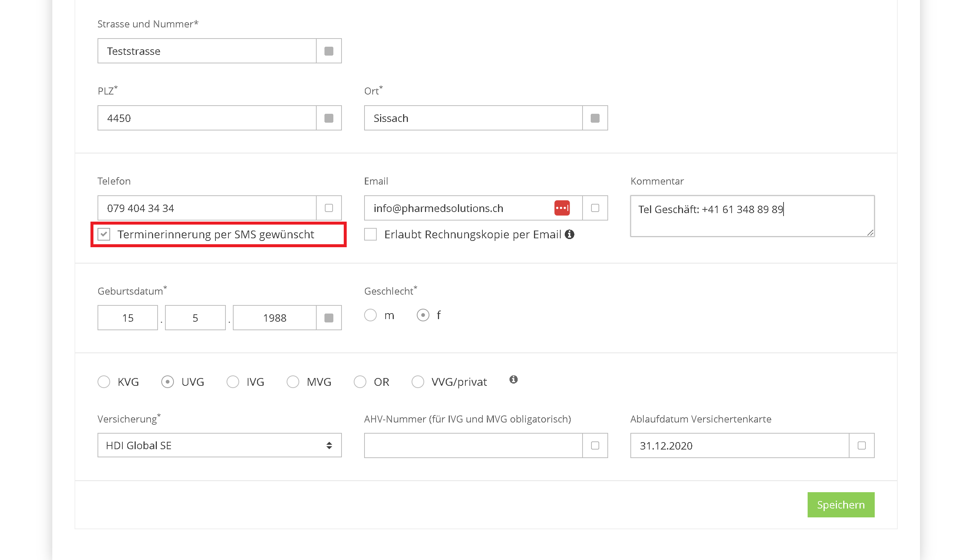This screenshot has width=973, height=560.
Task: Select the IVG insurance type
Action: click(x=233, y=381)
